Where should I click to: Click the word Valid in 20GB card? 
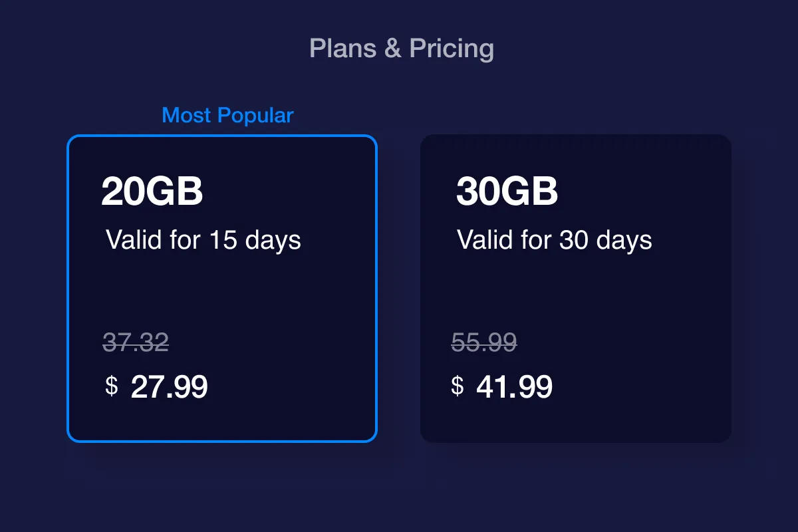pyautogui.click(x=134, y=240)
